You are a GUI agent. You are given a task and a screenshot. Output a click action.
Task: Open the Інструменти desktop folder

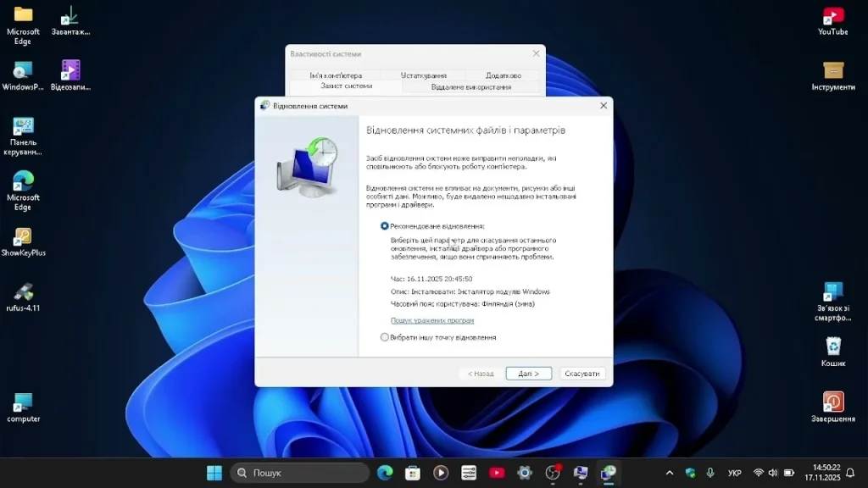click(x=833, y=76)
